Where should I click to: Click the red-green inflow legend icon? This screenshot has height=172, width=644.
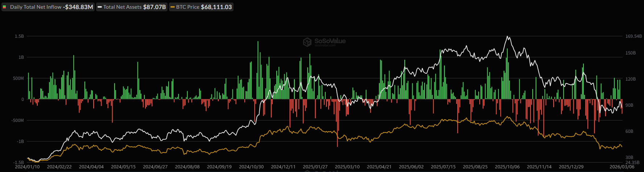coord(5,7)
